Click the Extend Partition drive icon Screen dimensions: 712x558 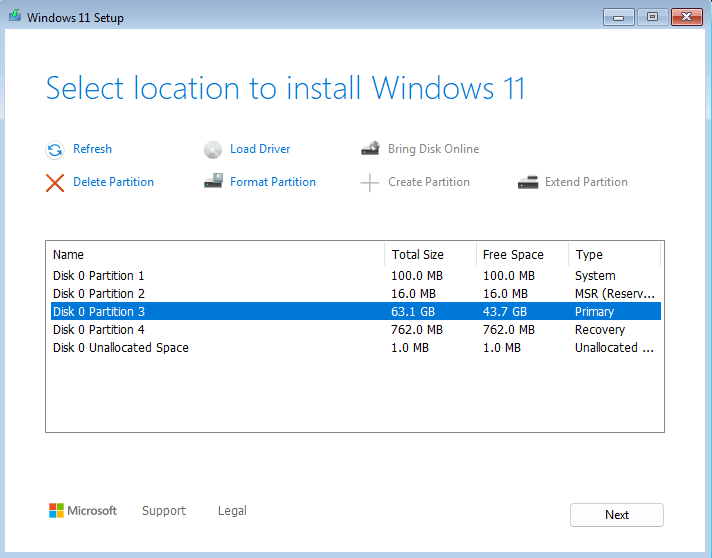coord(528,182)
